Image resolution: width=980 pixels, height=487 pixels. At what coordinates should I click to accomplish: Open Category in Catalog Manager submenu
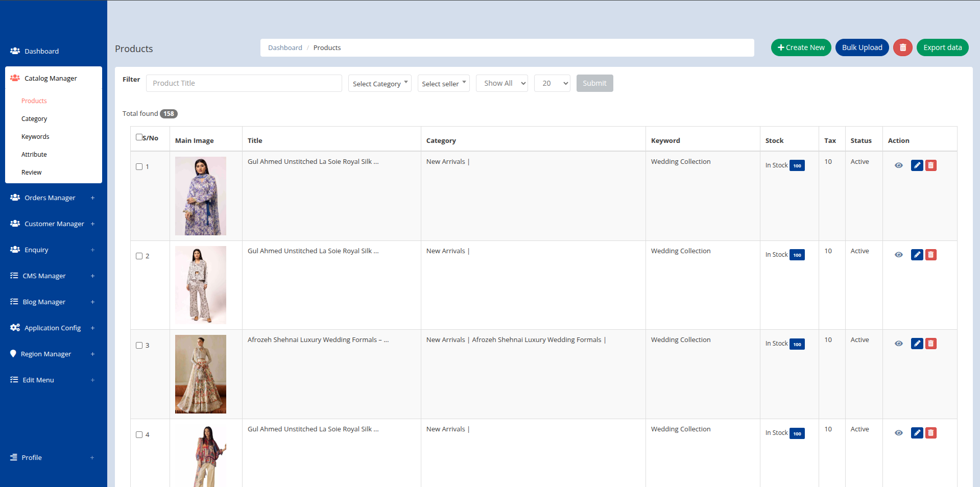point(34,119)
